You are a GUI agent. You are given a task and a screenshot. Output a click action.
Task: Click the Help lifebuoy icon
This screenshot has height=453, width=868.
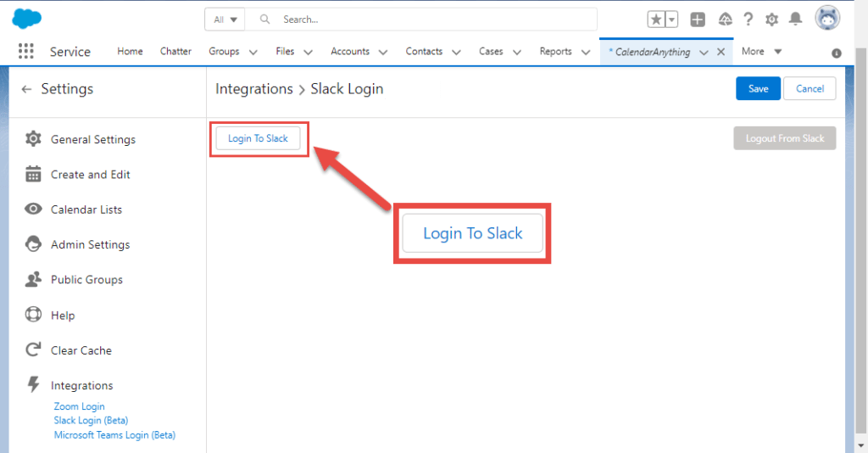33,315
